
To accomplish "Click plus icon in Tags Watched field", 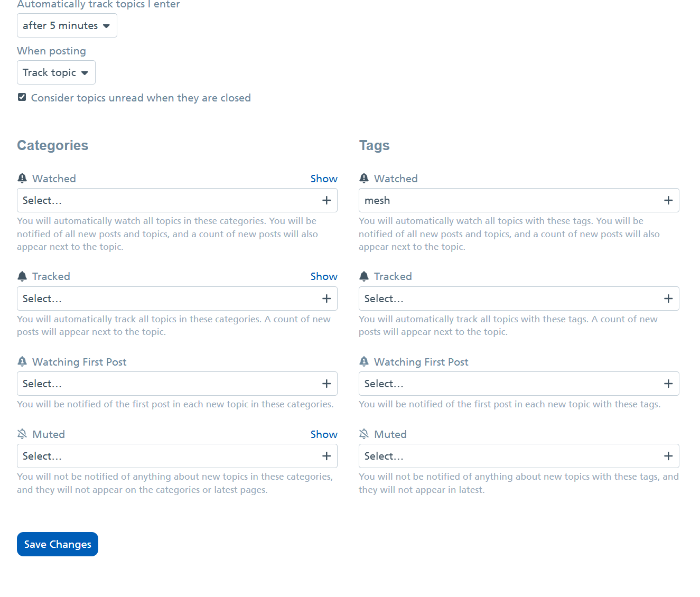I will click(x=668, y=200).
